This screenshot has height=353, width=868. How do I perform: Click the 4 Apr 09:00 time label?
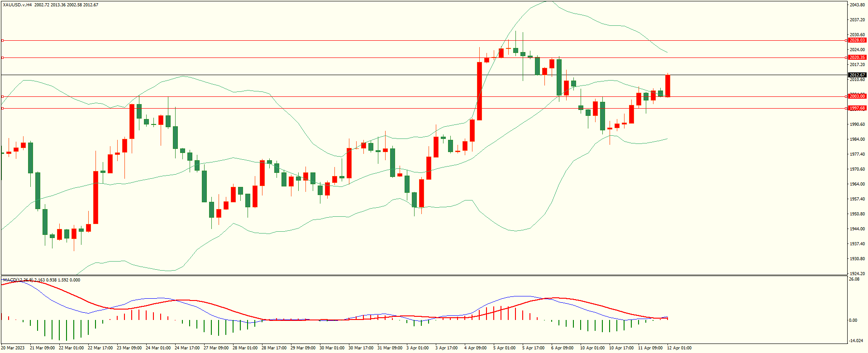pyautogui.click(x=475, y=348)
